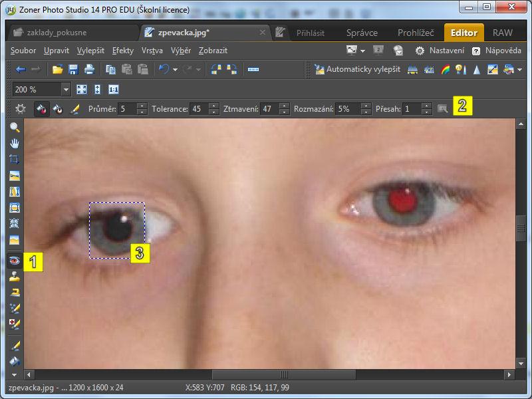Open the display mode dropdown arrow
The height and width of the screenshot is (399, 532).
point(362,51)
